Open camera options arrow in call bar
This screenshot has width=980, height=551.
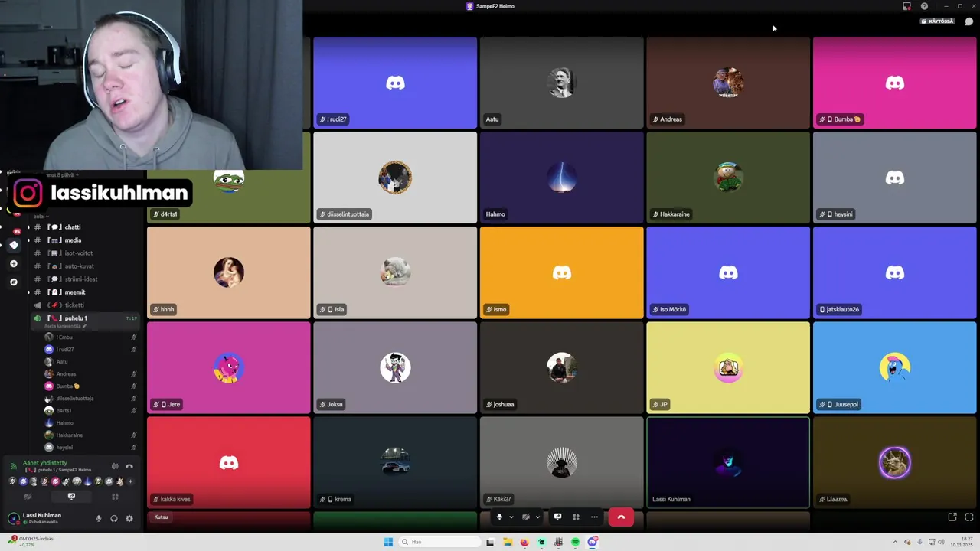537,517
